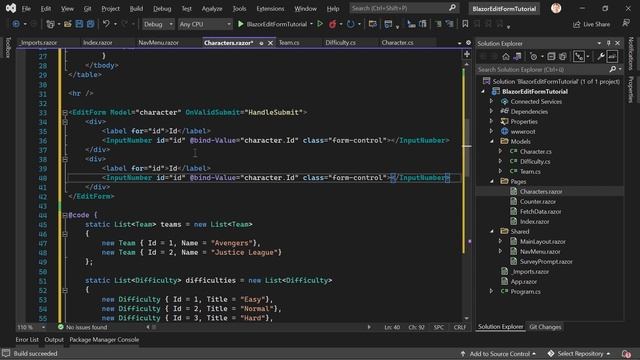Open the Git menu
Screen dimensions: 640x360
(x=87, y=8)
